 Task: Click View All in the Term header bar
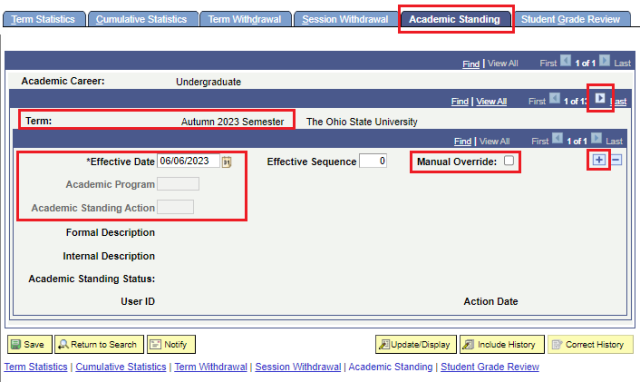point(491,101)
